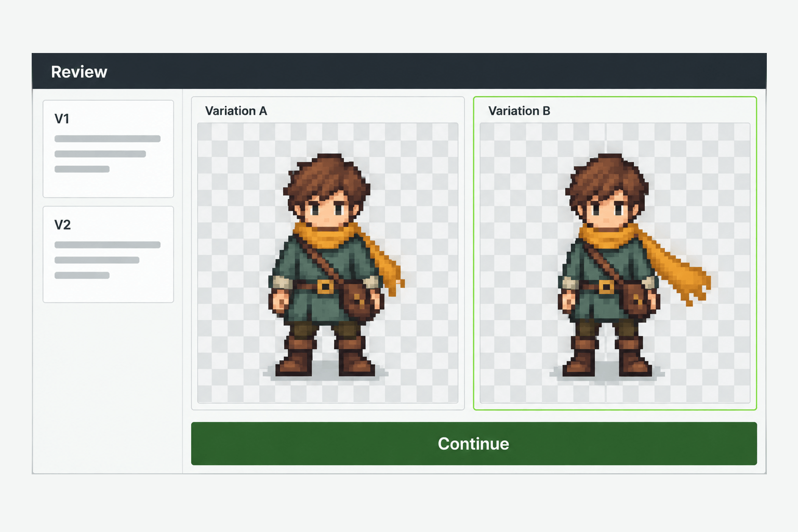798x532 pixels.
Task: Open the V1 version card
Action: click(x=108, y=149)
